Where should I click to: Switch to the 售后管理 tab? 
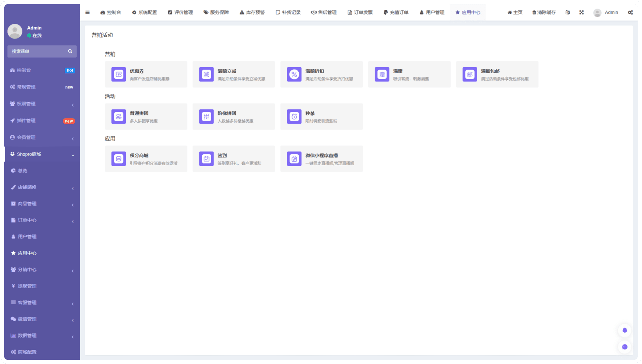(324, 13)
